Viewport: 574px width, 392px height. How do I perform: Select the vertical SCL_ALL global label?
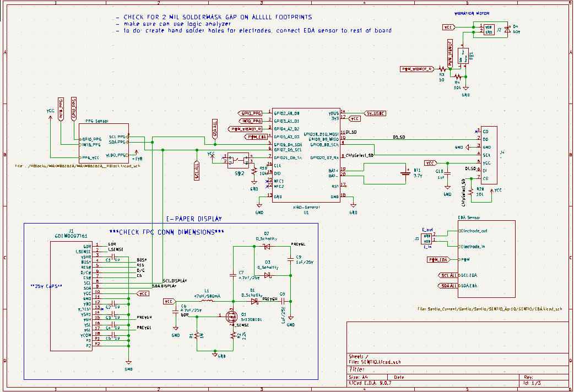[197, 170]
